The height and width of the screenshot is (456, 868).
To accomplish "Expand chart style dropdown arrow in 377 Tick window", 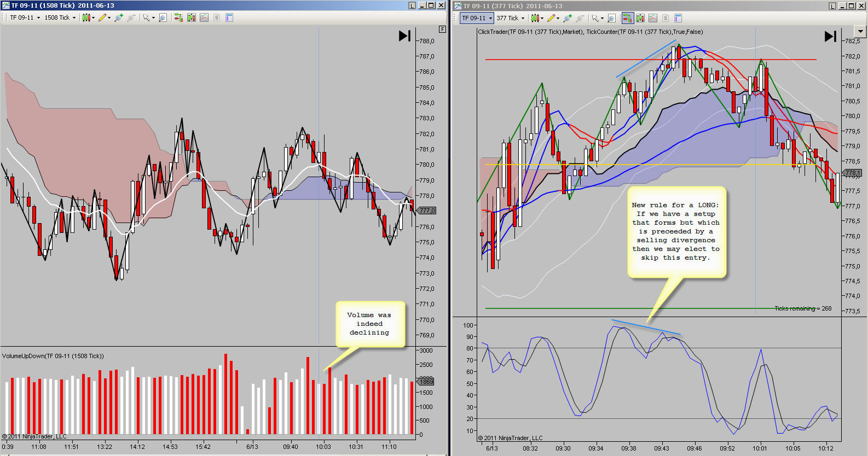I will [x=542, y=18].
